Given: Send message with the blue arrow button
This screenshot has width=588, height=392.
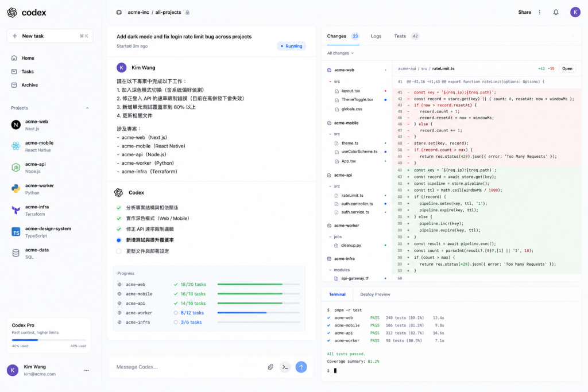Looking at the screenshot, I should (301, 367).
